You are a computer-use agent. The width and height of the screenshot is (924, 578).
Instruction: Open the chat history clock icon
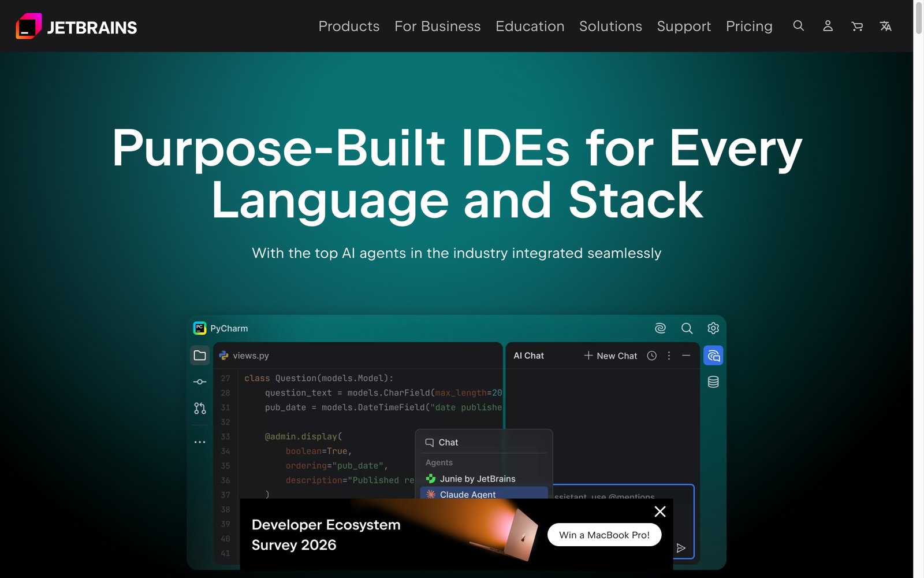652,355
